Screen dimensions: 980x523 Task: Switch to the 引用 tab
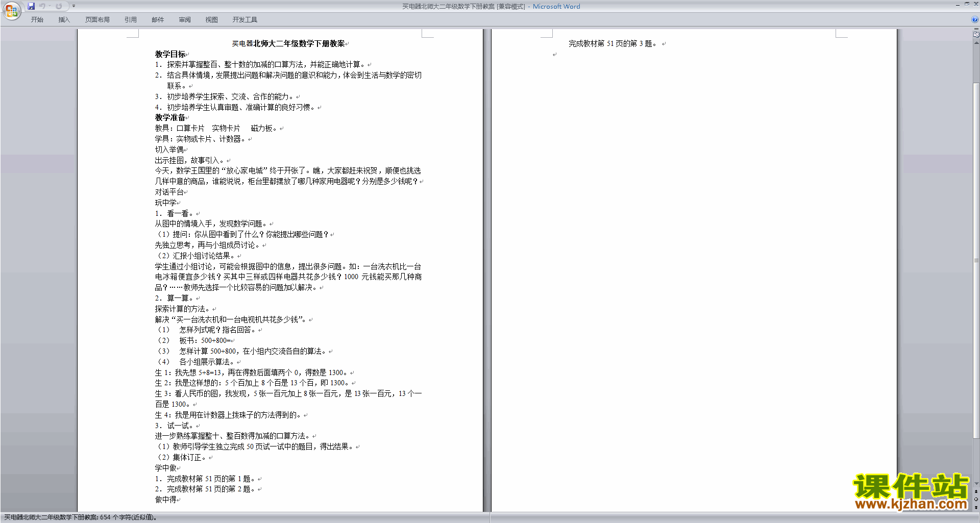coord(131,20)
